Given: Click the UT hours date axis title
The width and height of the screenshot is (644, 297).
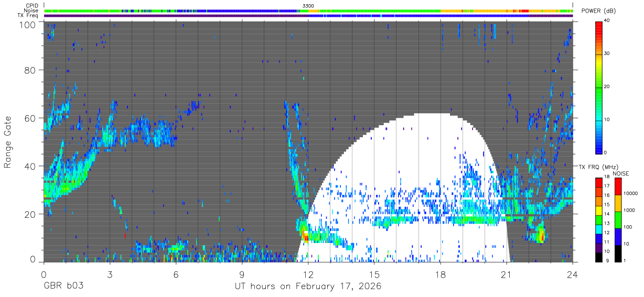Looking at the screenshot, I should coord(308,287).
